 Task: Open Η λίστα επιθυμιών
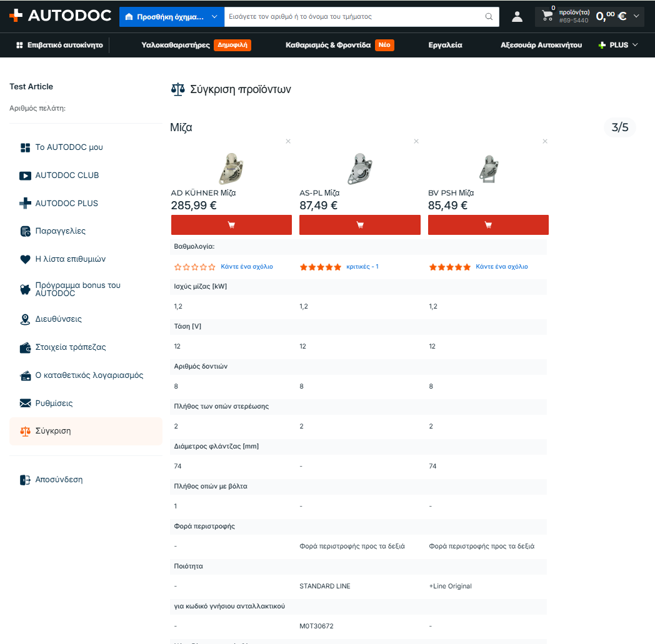[x=70, y=259]
